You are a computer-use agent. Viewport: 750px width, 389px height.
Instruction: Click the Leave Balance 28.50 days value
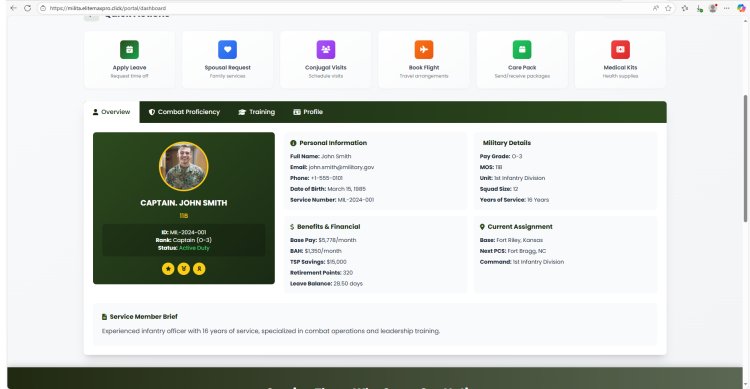[x=348, y=284]
